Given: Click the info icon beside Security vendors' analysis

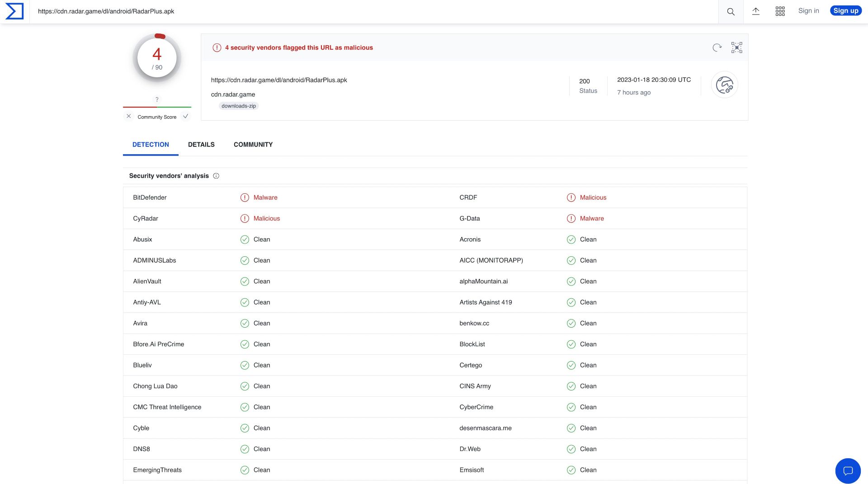Looking at the screenshot, I should tap(216, 176).
